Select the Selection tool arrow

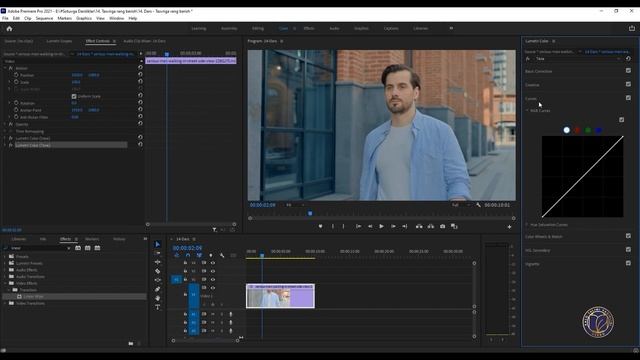158,244
